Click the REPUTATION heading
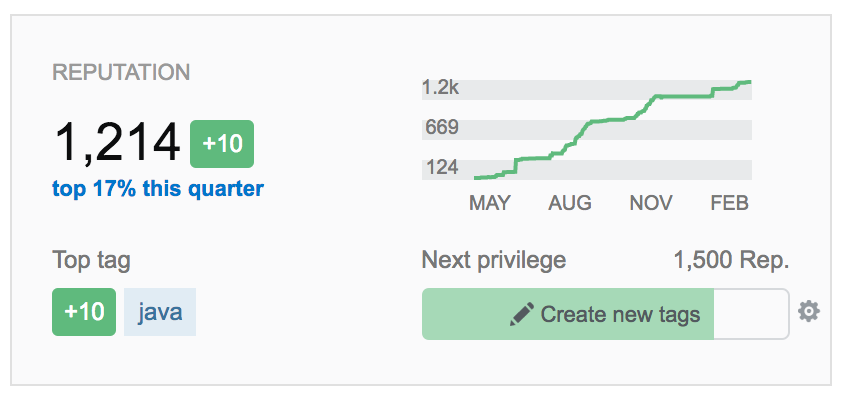The height and width of the screenshot is (394, 844). 121,73
